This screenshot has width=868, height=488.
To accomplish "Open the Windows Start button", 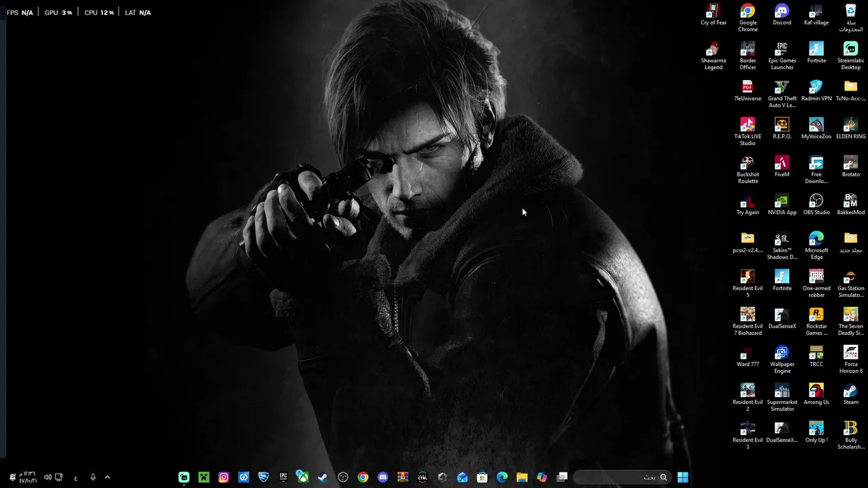I will pyautogui.click(x=683, y=477).
